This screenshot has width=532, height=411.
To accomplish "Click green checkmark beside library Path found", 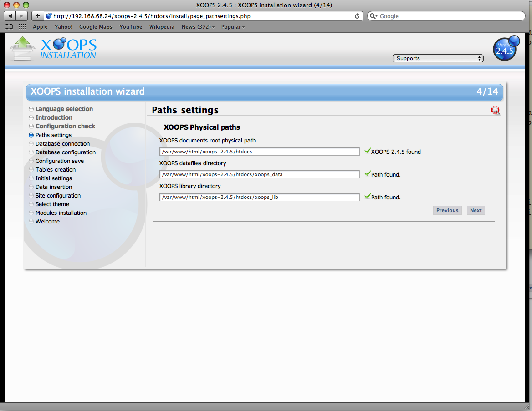I will point(368,197).
